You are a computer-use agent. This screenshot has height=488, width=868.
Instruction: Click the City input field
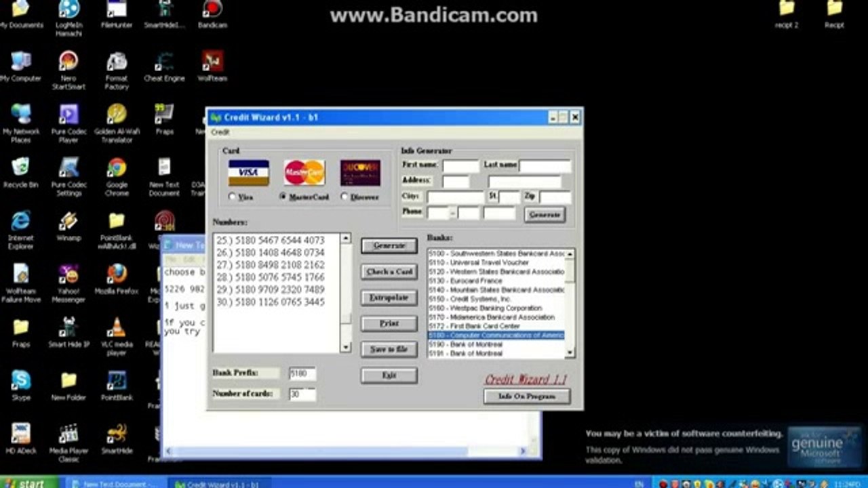455,197
